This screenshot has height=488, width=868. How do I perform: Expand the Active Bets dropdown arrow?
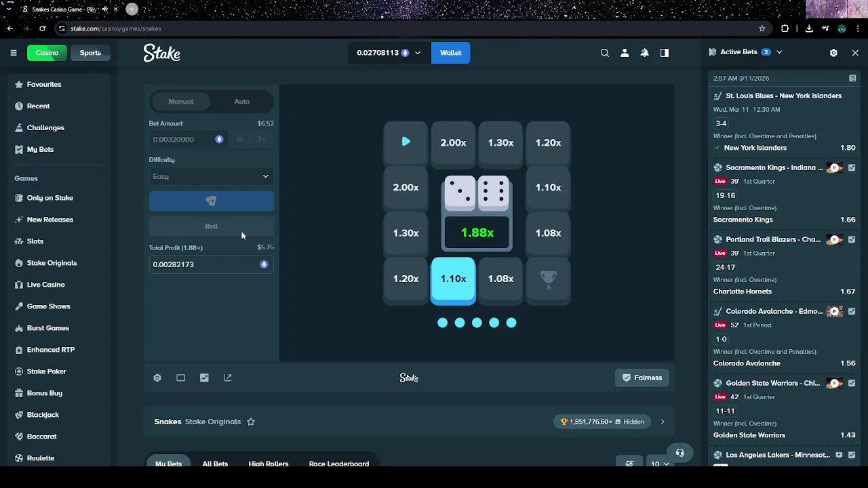[x=779, y=52]
